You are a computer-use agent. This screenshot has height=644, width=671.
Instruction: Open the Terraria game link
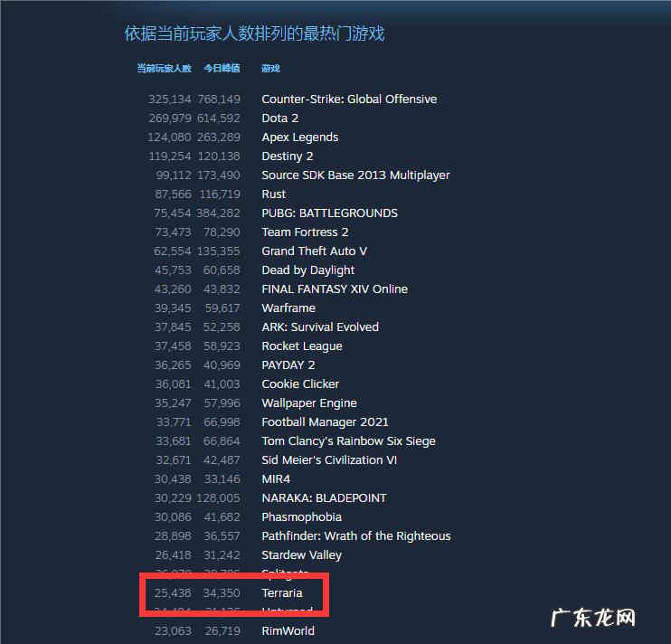282,593
